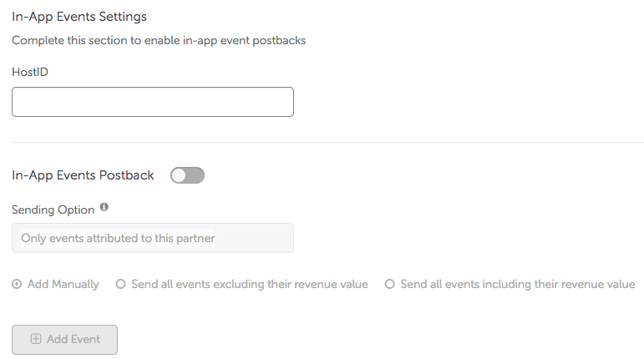644x359 pixels.
Task: Click the excluding their revenue value label text
Action: (x=250, y=285)
